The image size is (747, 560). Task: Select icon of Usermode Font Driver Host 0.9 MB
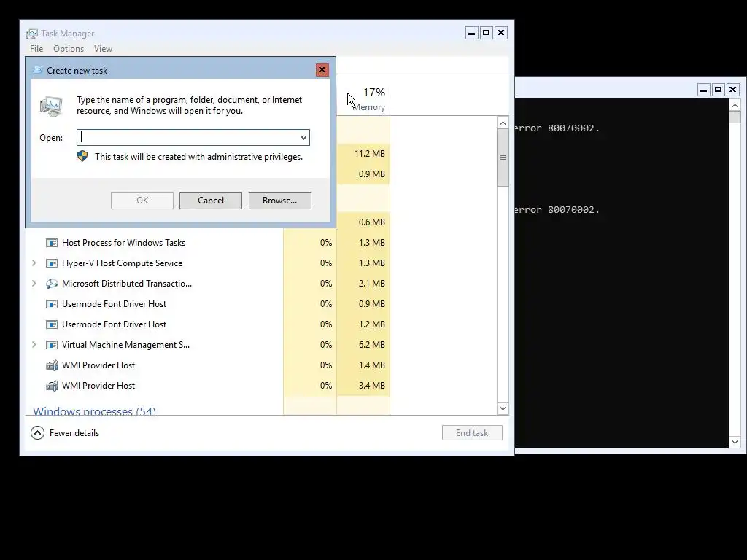tap(52, 304)
